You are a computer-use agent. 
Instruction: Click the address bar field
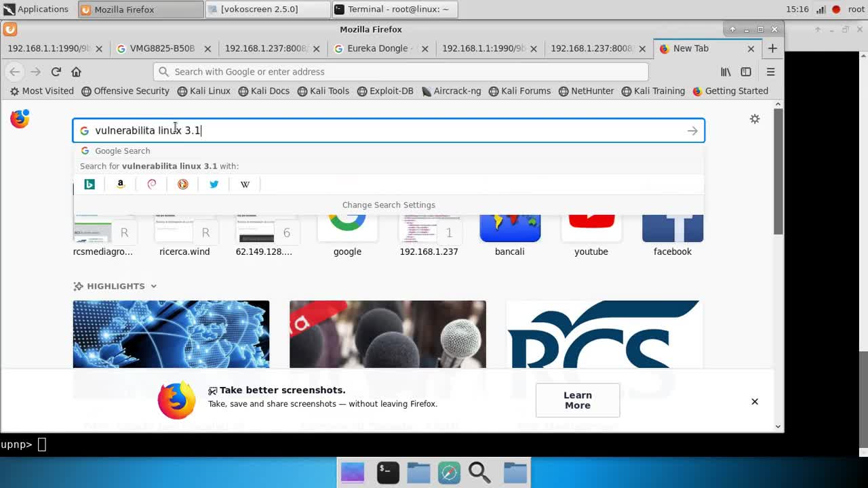[401, 71]
